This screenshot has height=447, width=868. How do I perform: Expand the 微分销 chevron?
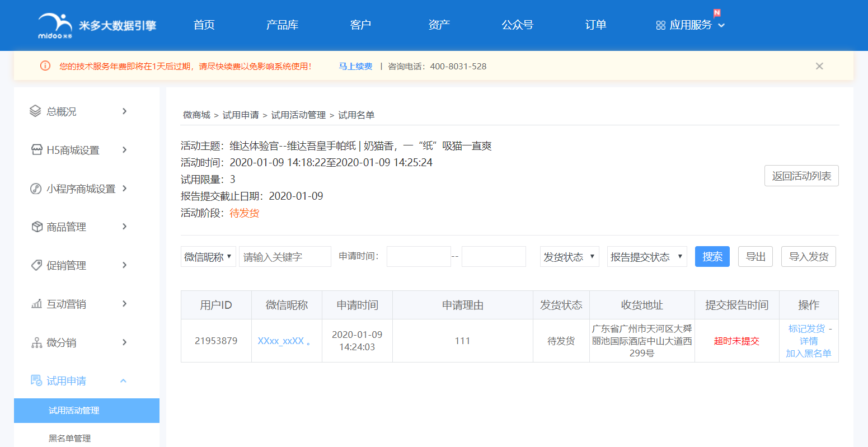(x=124, y=342)
